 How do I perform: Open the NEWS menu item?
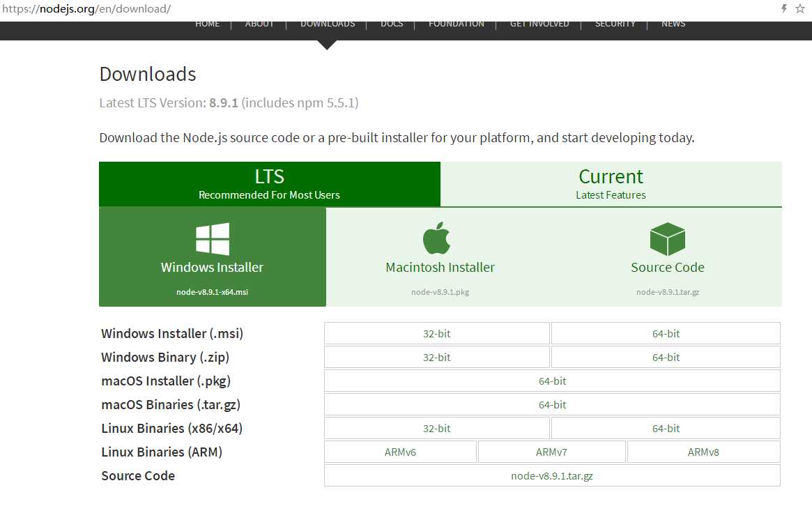673,24
